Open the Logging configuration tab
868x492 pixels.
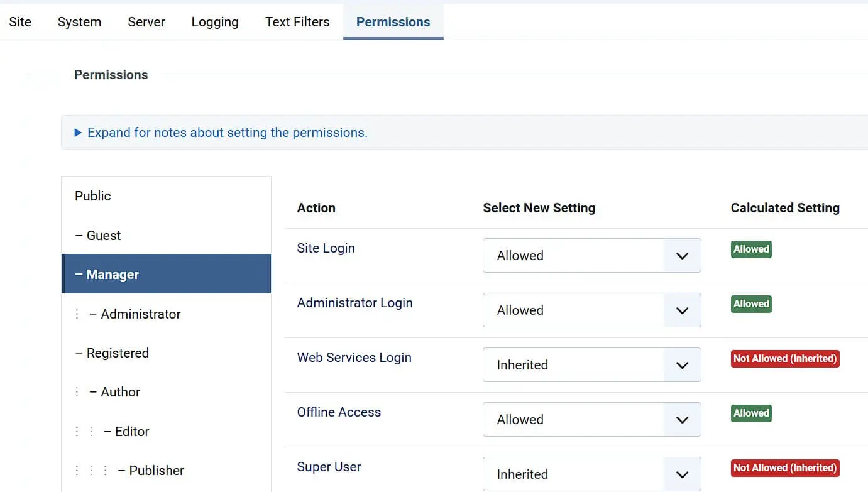(x=214, y=21)
